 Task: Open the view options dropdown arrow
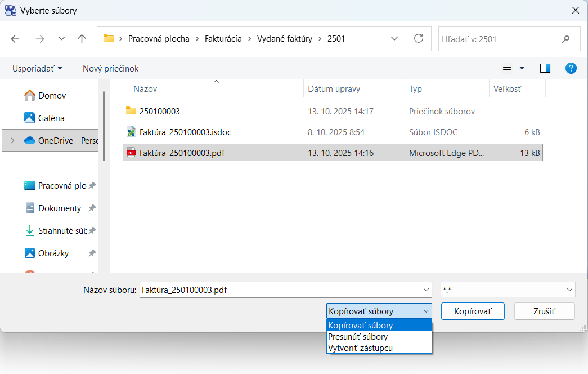click(x=522, y=68)
